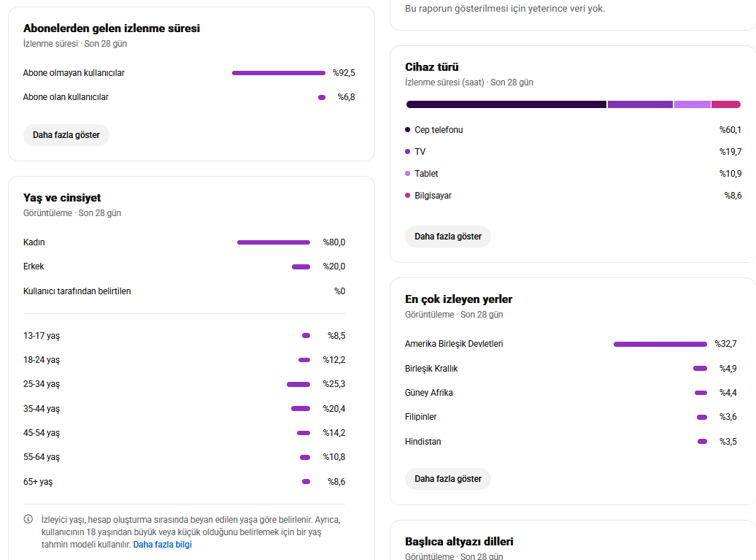Click the purple TV legend dot
Viewport: 756px width, 560px height.
(x=407, y=151)
